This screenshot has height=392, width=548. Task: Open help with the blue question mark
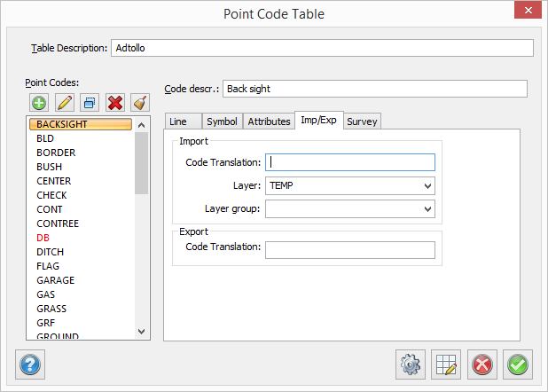(30, 364)
